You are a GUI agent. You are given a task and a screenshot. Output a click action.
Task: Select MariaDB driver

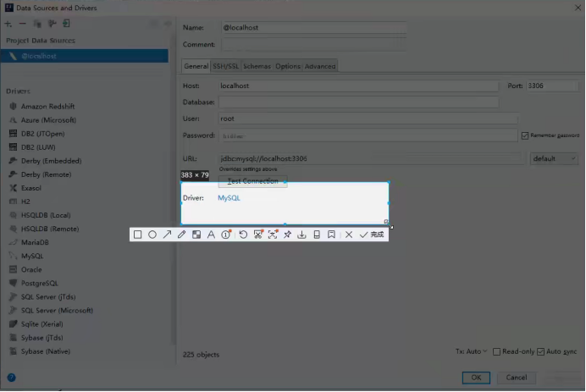pyautogui.click(x=35, y=242)
